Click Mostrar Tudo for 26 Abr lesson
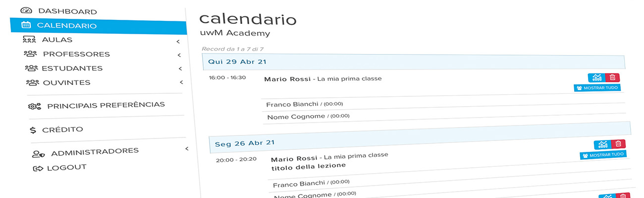The width and height of the screenshot is (644, 198). click(603, 155)
